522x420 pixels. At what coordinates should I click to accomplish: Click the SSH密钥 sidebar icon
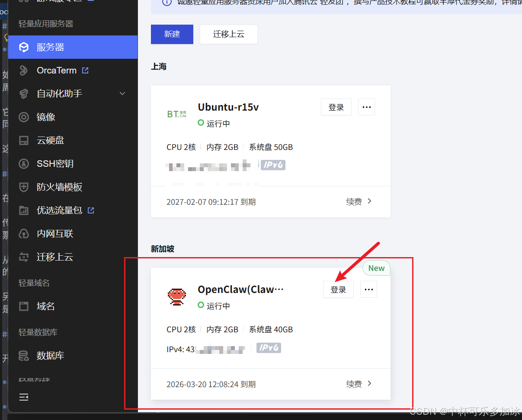[24, 164]
